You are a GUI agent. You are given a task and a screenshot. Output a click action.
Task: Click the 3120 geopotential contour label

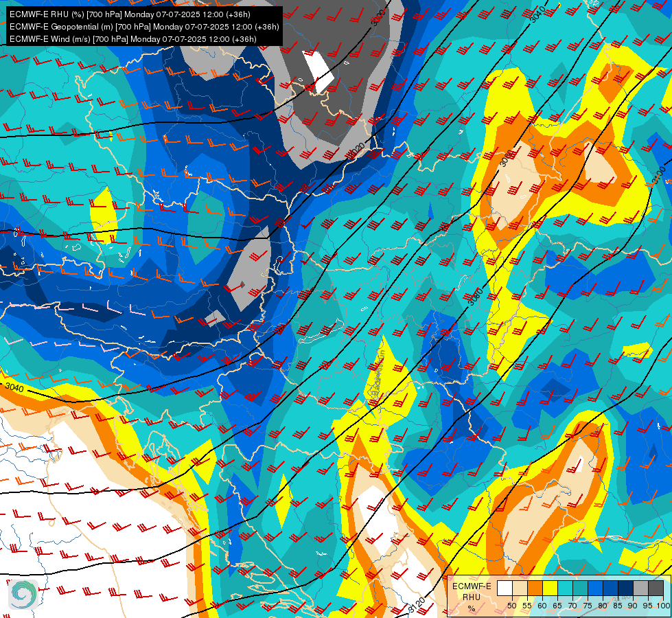point(416,605)
